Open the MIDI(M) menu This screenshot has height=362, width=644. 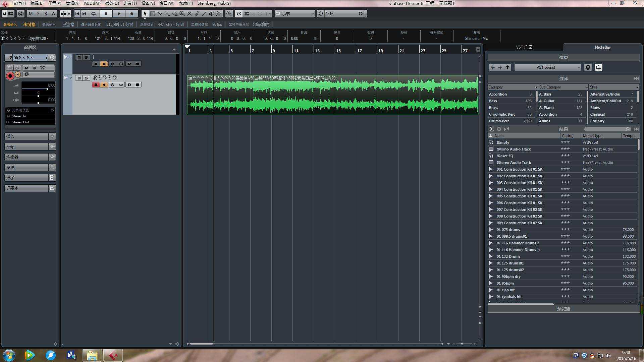pos(92,3)
